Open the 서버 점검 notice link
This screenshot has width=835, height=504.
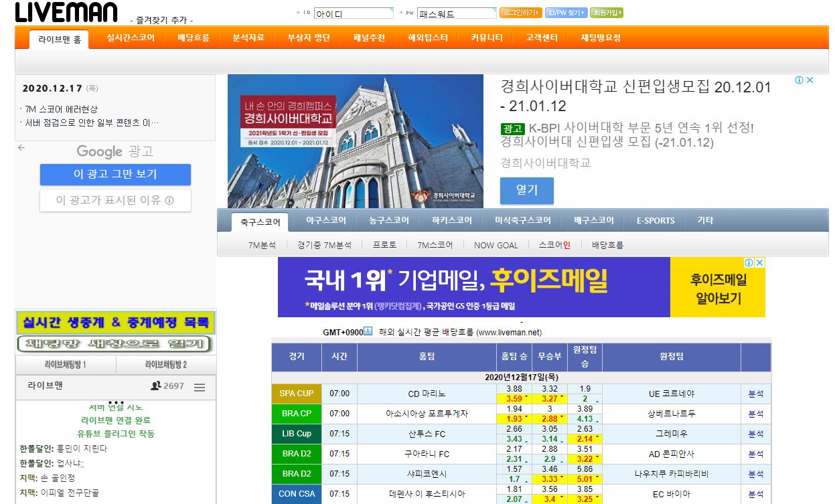coord(92,122)
